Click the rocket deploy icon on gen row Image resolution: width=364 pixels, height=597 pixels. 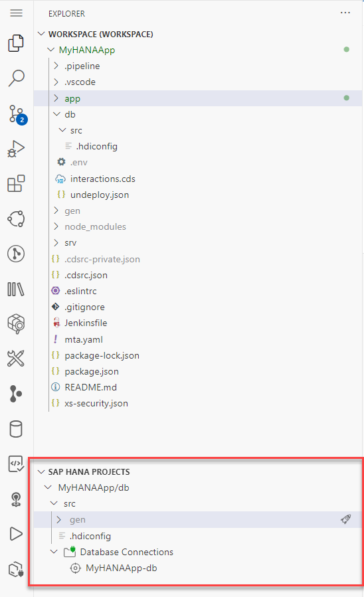pyautogui.click(x=345, y=519)
